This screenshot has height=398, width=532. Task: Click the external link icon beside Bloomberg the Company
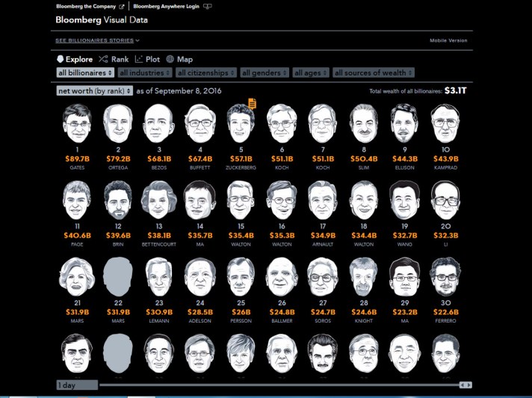click(x=122, y=6)
